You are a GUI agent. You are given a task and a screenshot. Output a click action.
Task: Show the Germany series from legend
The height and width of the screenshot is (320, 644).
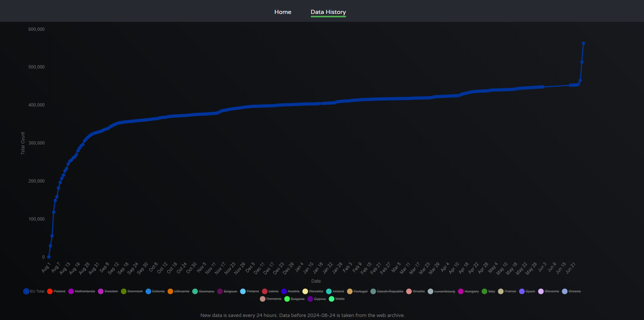coord(203,291)
